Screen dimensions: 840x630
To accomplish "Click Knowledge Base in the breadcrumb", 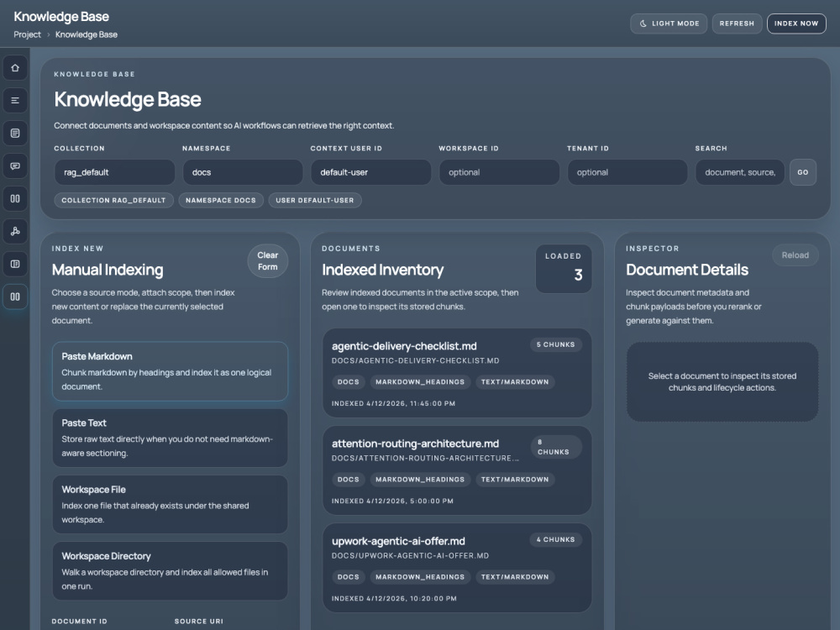I will point(87,34).
